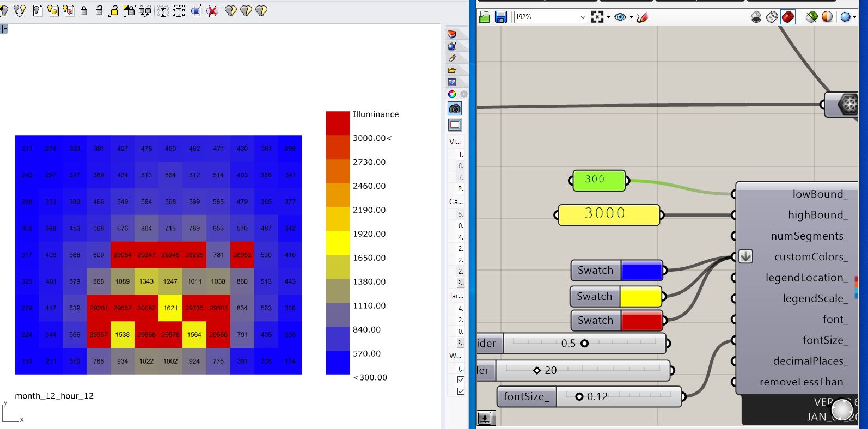Expand arrow next to eye icon
Image resolution: width=868 pixels, height=429 pixels.
click(631, 17)
